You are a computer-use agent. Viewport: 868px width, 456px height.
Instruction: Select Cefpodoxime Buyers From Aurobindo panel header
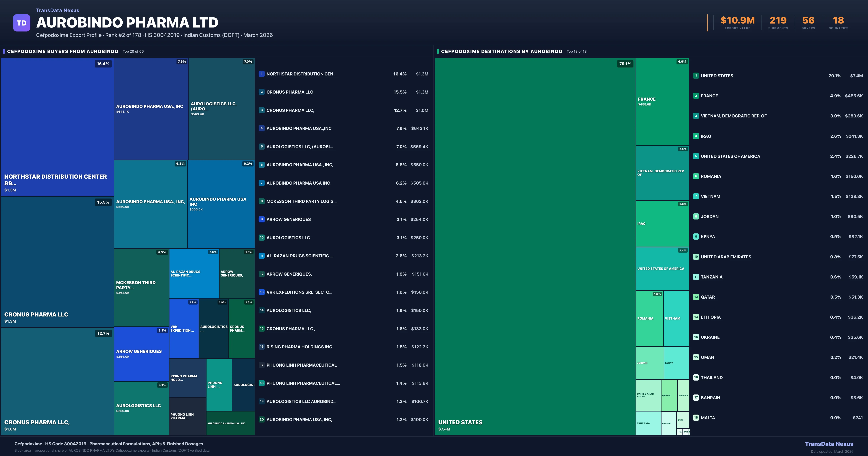tap(63, 51)
